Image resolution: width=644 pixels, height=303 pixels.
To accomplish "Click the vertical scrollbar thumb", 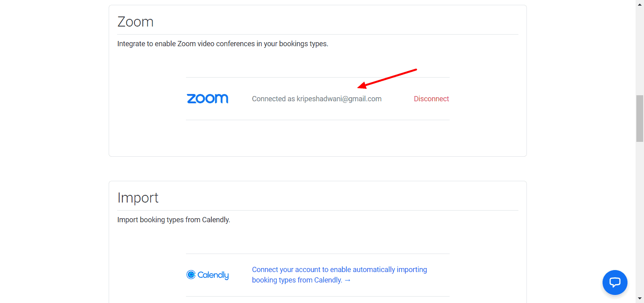I will click(640, 118).
